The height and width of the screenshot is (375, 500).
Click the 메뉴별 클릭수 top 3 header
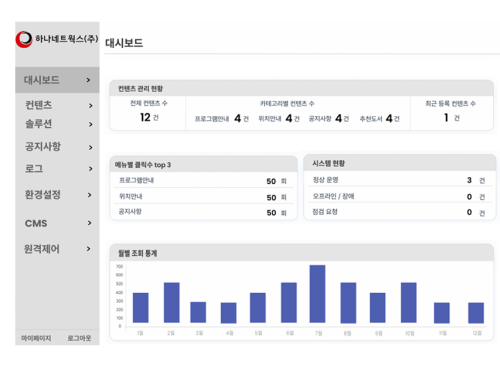click(x=203, y=164)
